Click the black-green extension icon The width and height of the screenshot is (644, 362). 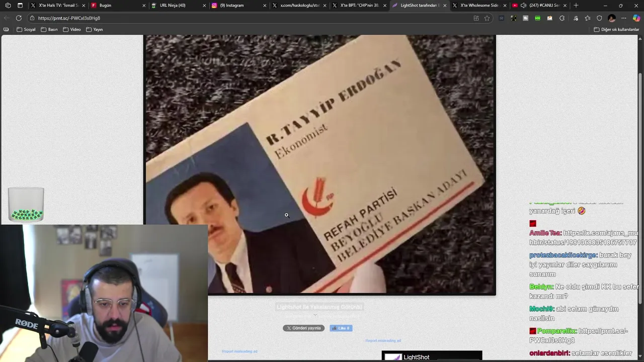point(513,18)
